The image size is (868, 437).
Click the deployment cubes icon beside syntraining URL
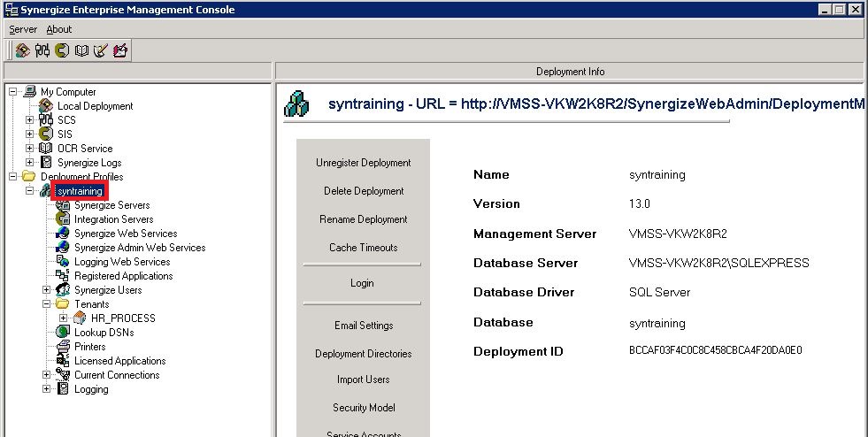click(296, 104)
